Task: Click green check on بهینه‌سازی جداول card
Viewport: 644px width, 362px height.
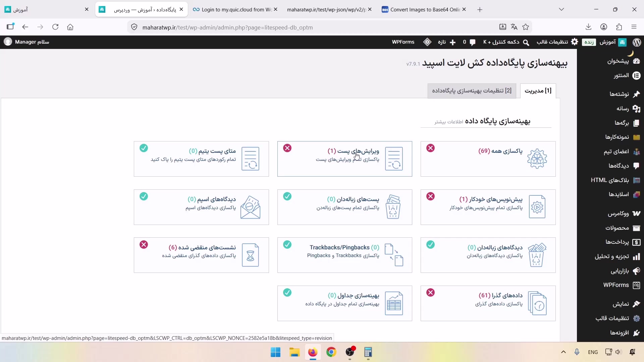Action: (x=287, y=293)
